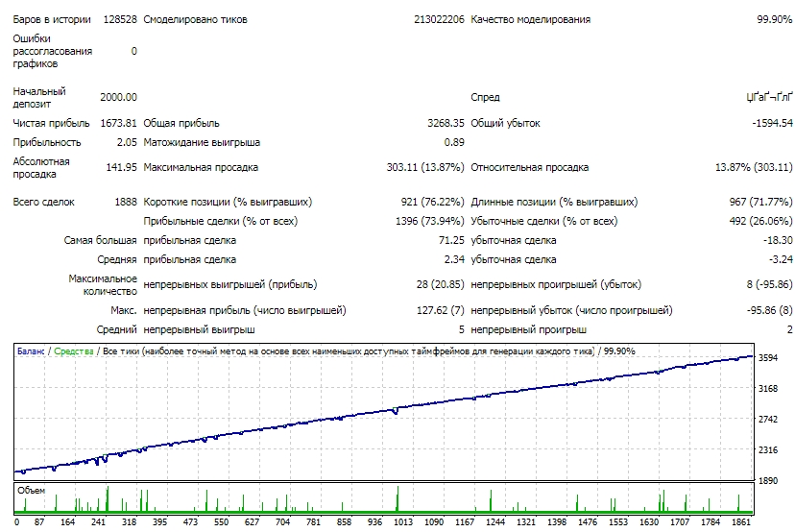
Task: Click the Качество моделирования label
Action: point(530,19)
